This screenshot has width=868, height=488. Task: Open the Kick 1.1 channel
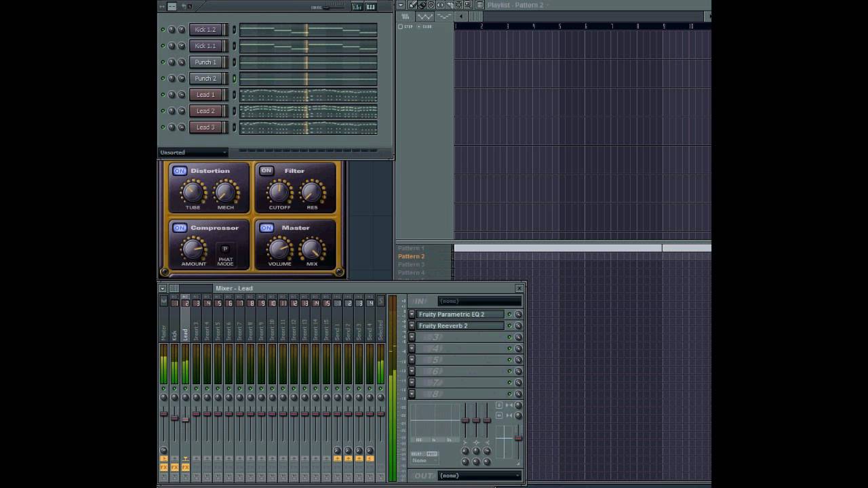pyautogui.click(x=205, y=46)
